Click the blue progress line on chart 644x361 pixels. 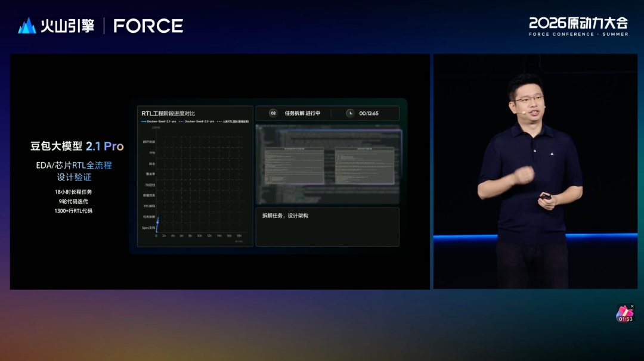[x=157, y=225]
